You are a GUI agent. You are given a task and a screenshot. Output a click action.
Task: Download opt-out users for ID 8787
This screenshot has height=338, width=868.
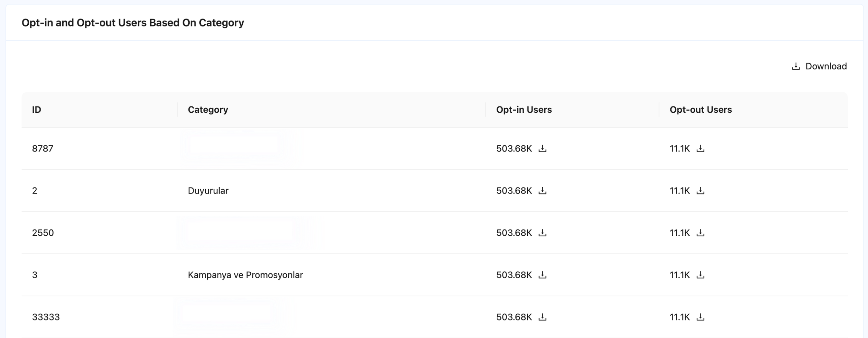(700, 148)
